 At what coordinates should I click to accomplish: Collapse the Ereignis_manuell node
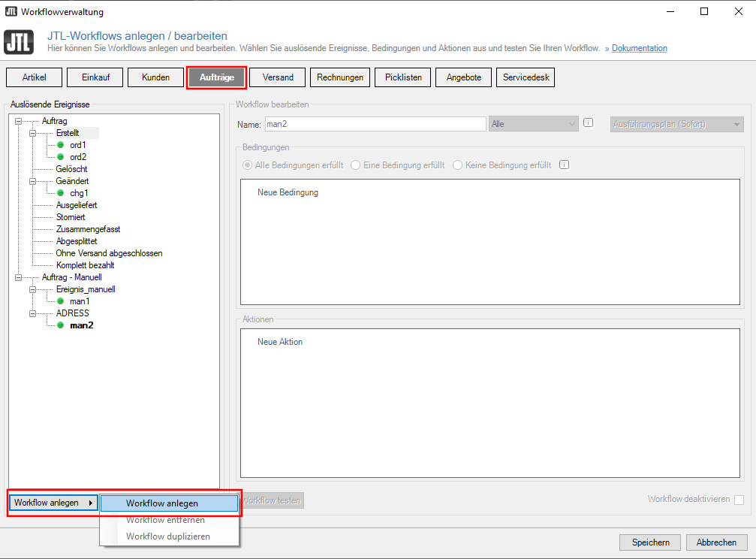pos(33,289)
